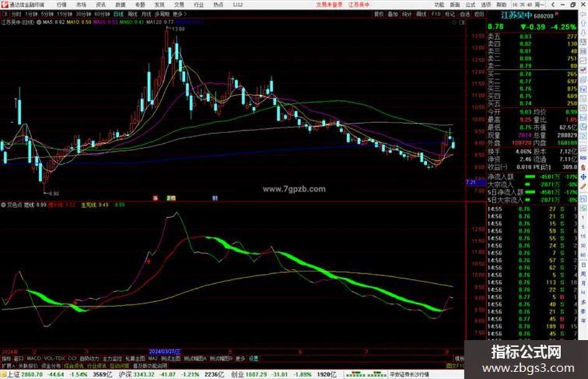Click the 返回 back button

point(479,14)
